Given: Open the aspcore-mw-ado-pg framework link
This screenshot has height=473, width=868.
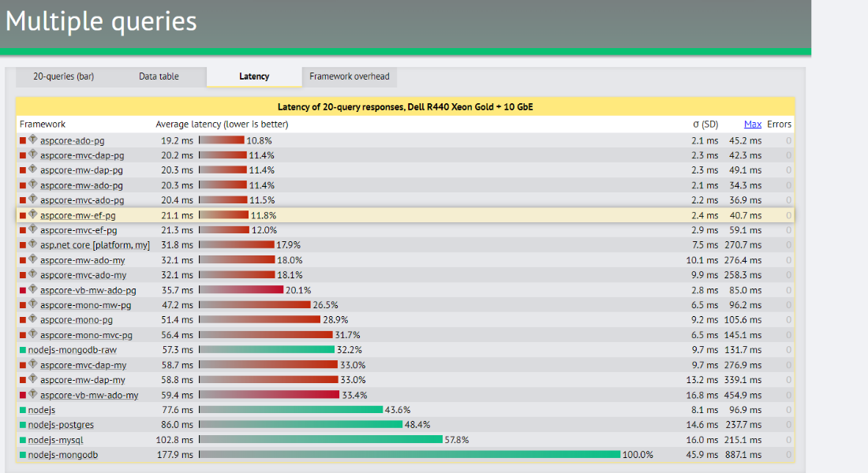Looking at the screenshot, I should pyautogui.click(x=81, y=185).
